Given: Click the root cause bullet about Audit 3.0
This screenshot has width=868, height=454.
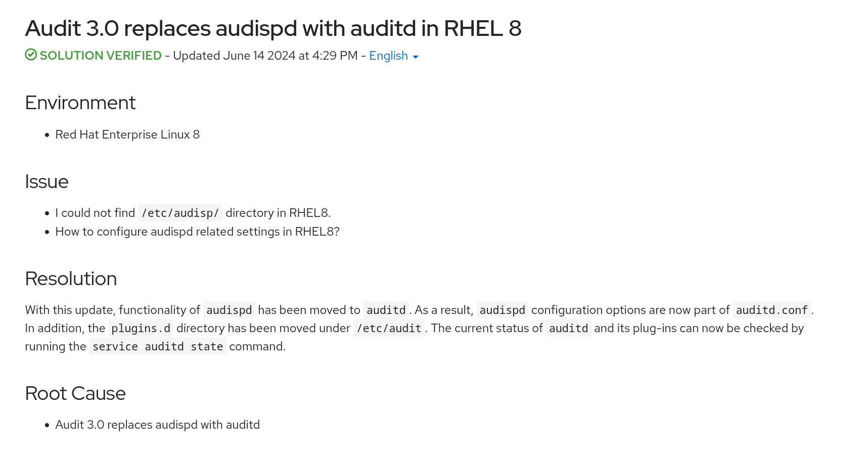Looking at the screenshot, I should click(x=157, y=425).
